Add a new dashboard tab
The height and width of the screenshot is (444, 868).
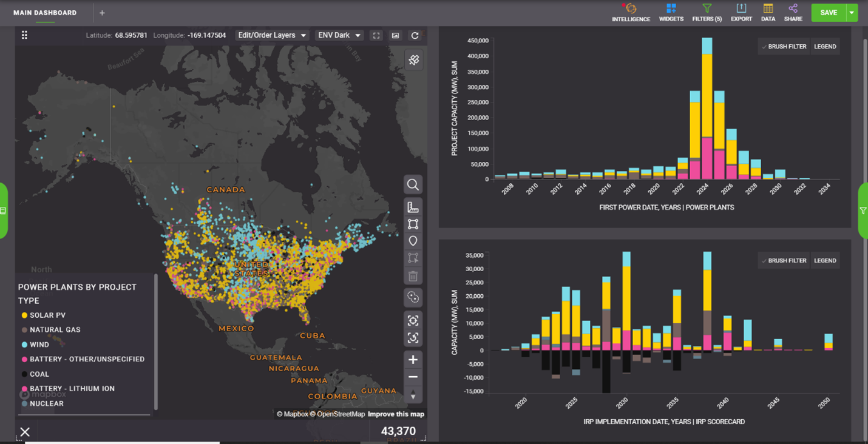(102, 13)
